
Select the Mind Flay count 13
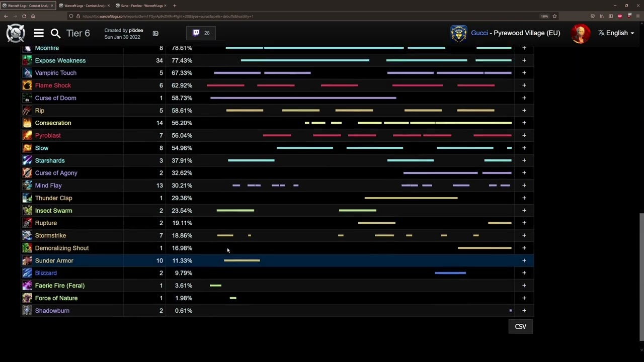click(x=159, y=186)
